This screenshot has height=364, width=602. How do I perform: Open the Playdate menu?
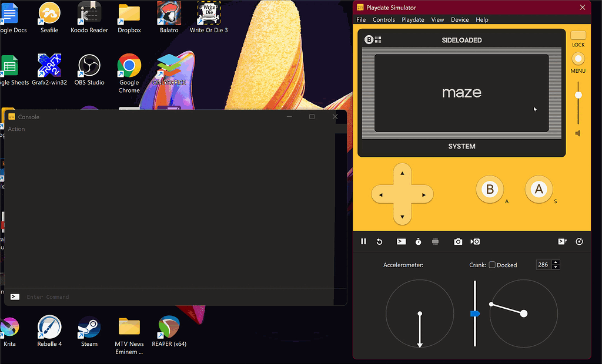[x=413, y=19]
